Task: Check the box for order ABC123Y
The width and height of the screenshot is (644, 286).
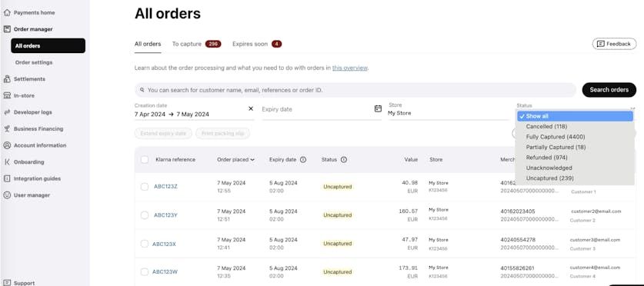Action: point(145,215)
